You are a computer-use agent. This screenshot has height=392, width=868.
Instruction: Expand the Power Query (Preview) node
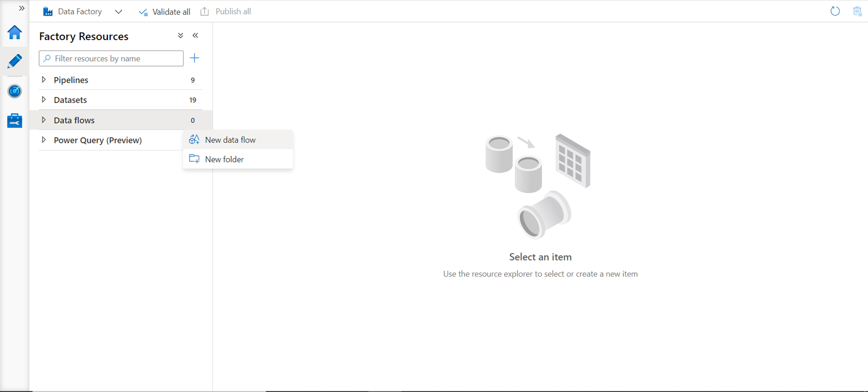pyautogui.click(x=44, y=140)
